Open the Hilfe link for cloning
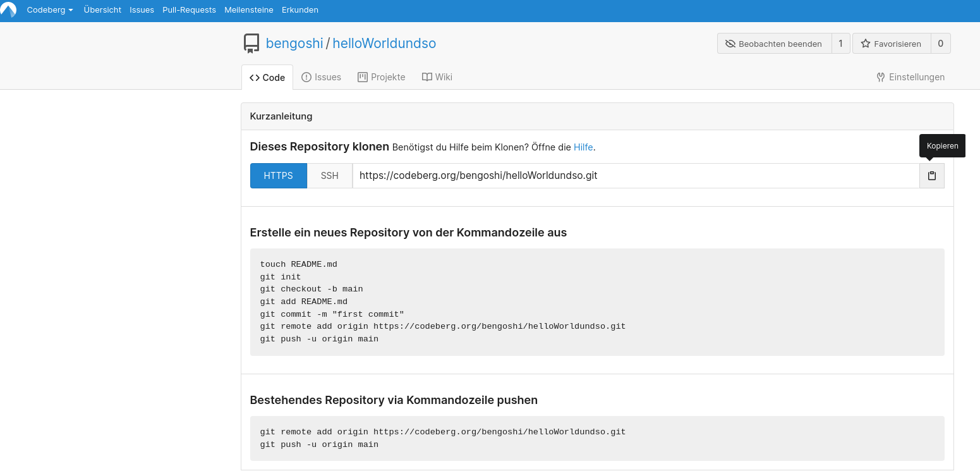 tap(583, 147)
